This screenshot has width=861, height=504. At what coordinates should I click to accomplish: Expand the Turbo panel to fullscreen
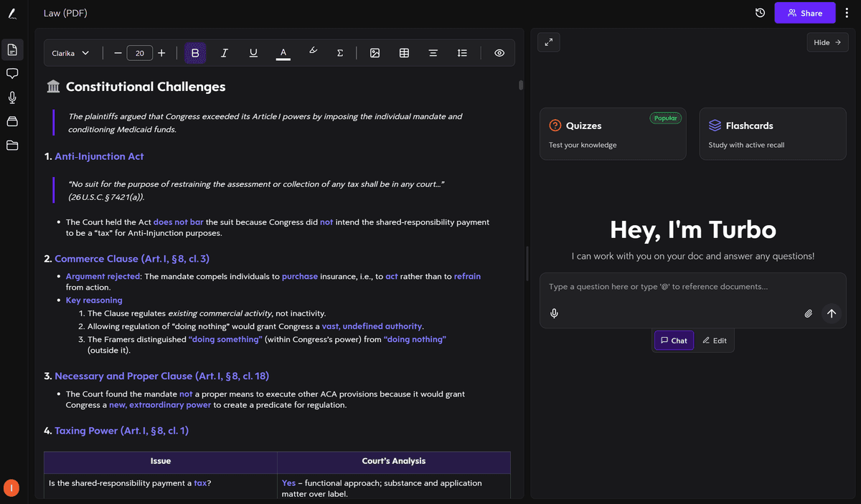click(549, 42)
